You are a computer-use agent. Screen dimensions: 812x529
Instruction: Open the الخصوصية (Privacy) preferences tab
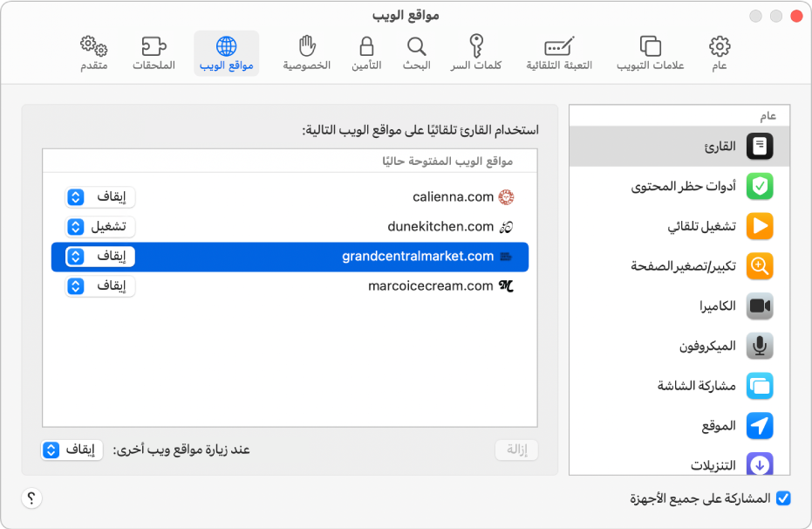pyautogui.click(x=307, y=53)
